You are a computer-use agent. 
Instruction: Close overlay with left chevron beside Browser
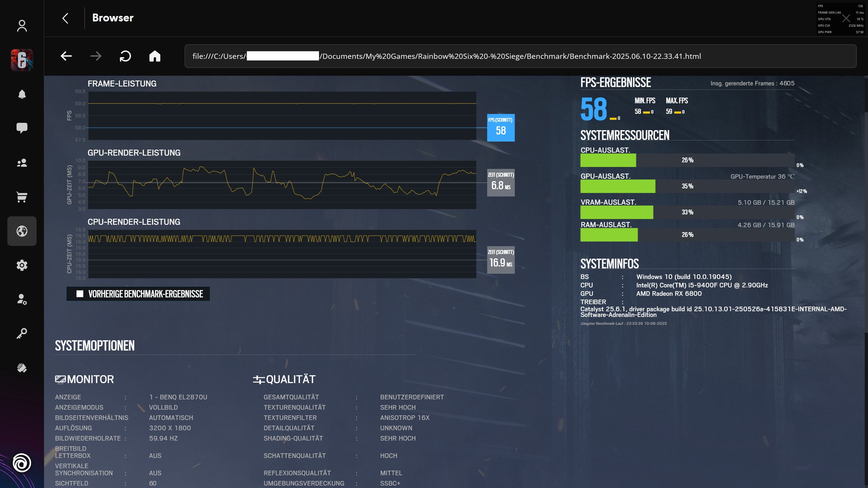click(x=65, y=18)
